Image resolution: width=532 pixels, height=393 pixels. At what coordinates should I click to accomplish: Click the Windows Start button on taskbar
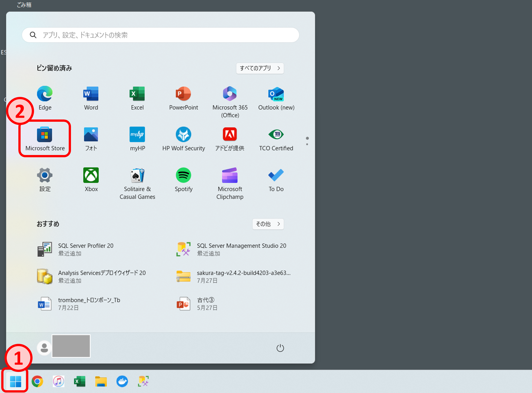[x=15, y=381]
